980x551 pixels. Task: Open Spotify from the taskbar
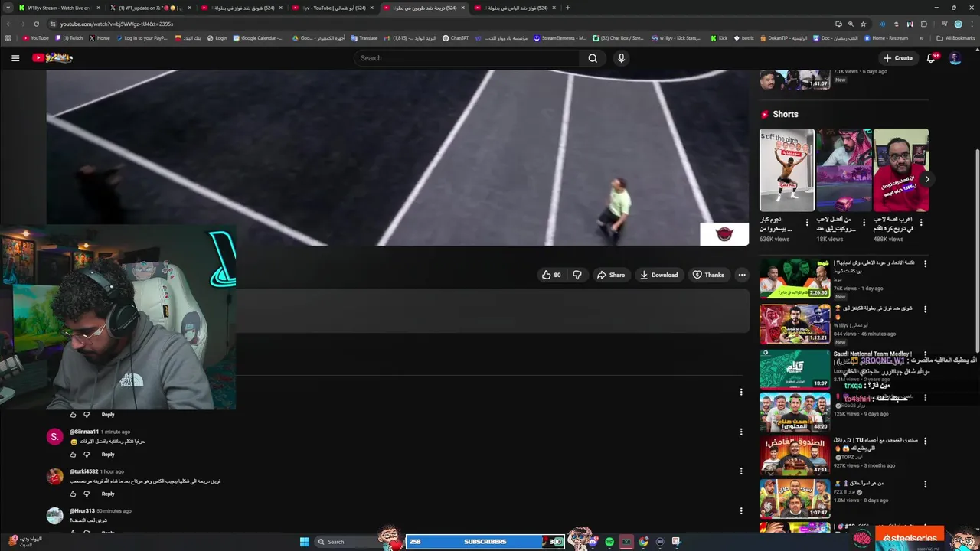609,542
